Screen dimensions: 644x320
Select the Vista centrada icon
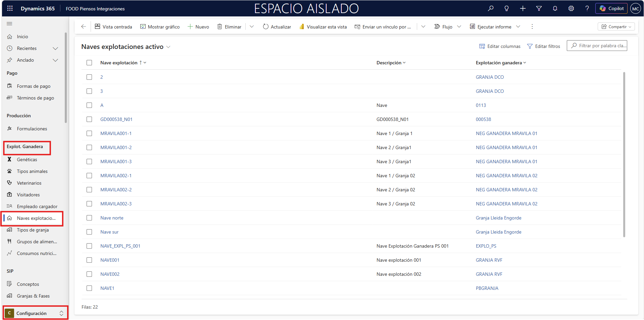pos(97,26)
